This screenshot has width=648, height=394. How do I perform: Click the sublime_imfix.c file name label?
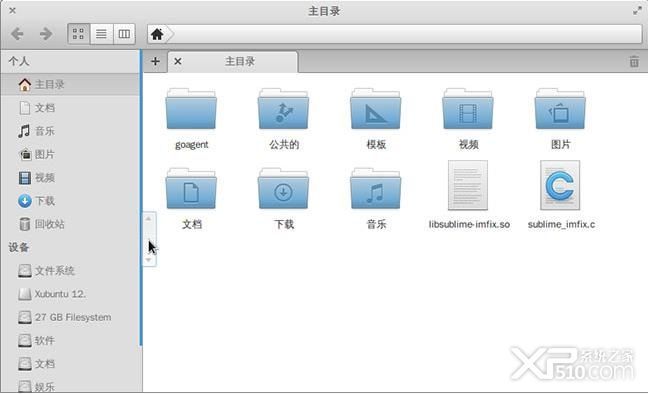point(561,224)
